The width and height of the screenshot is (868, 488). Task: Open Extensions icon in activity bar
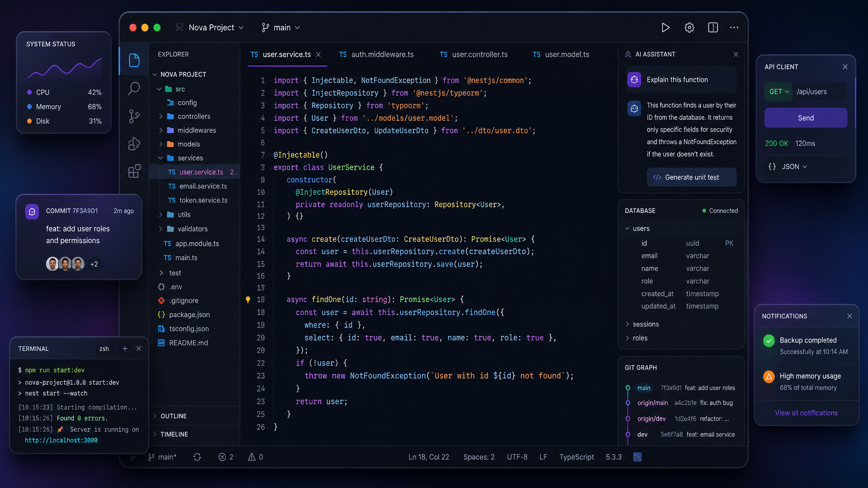coord(134,171)
